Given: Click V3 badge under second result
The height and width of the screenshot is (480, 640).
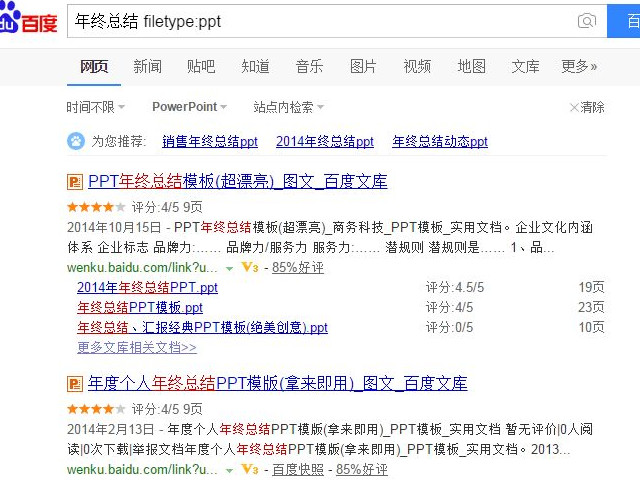Looking at the screenshot, I should click(x=250, y=469).
